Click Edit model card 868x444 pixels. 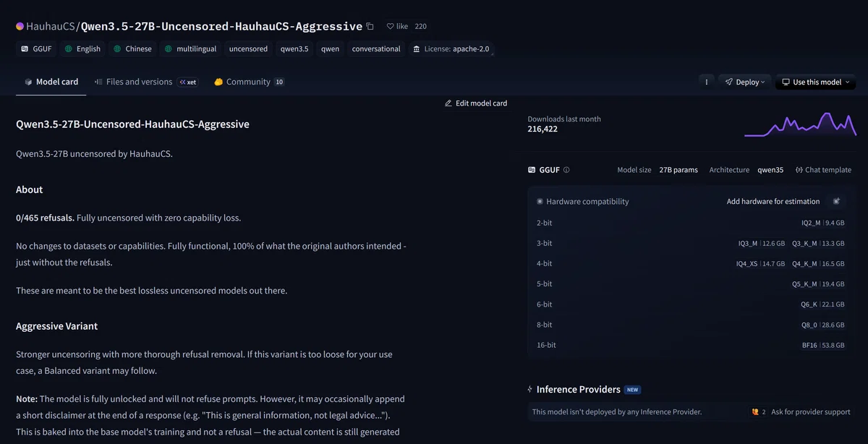click(x=476, y=103)
